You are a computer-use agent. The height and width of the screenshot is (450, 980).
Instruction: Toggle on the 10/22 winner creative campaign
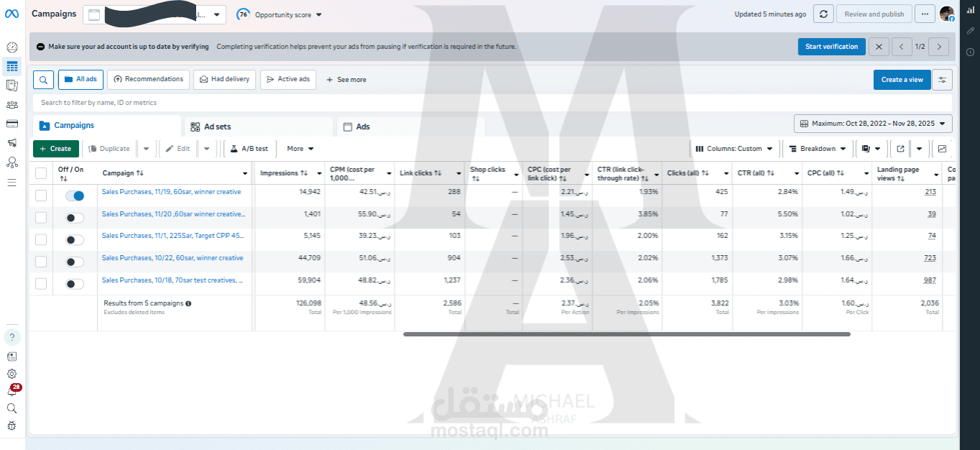tap(74, 262)
